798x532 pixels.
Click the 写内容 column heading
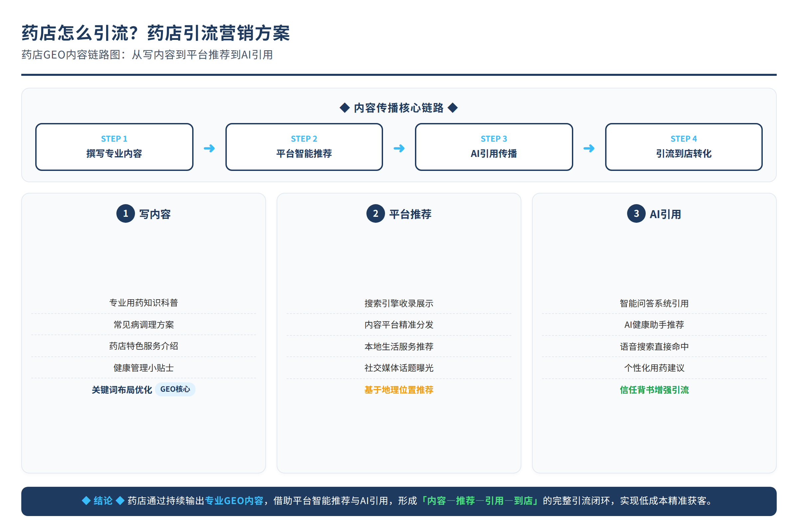[155, 214]
